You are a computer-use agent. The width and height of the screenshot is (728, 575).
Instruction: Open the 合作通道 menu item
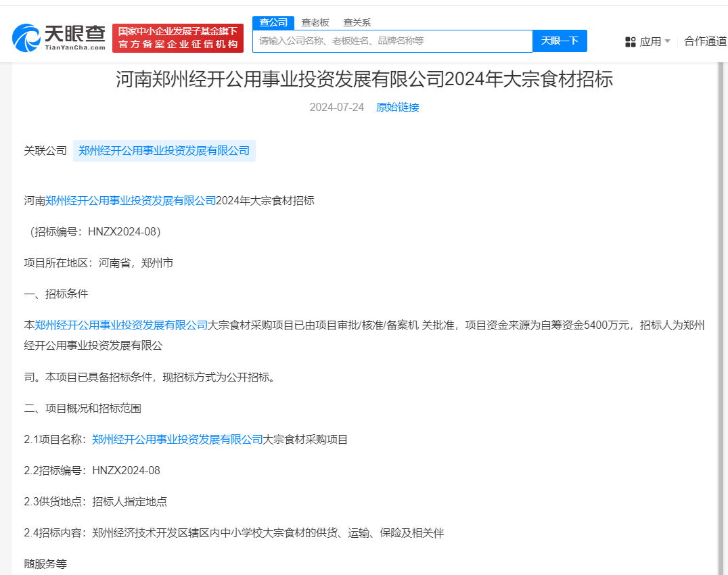click(x=706, y=41)
